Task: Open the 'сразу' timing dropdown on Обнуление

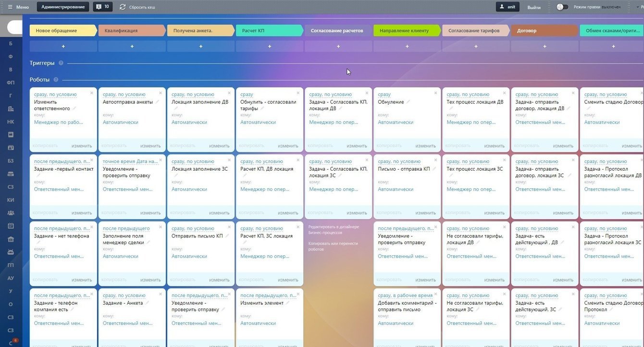Action: [384, 94]
